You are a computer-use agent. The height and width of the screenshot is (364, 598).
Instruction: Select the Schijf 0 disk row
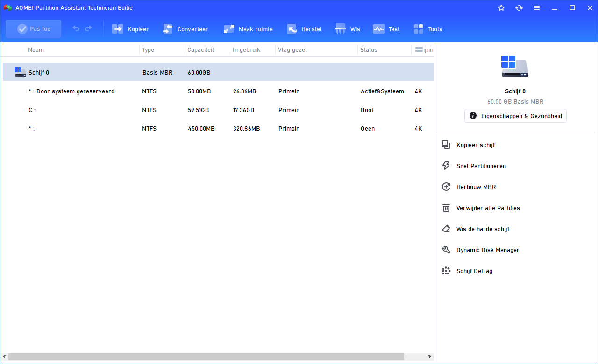click(218, 72)
